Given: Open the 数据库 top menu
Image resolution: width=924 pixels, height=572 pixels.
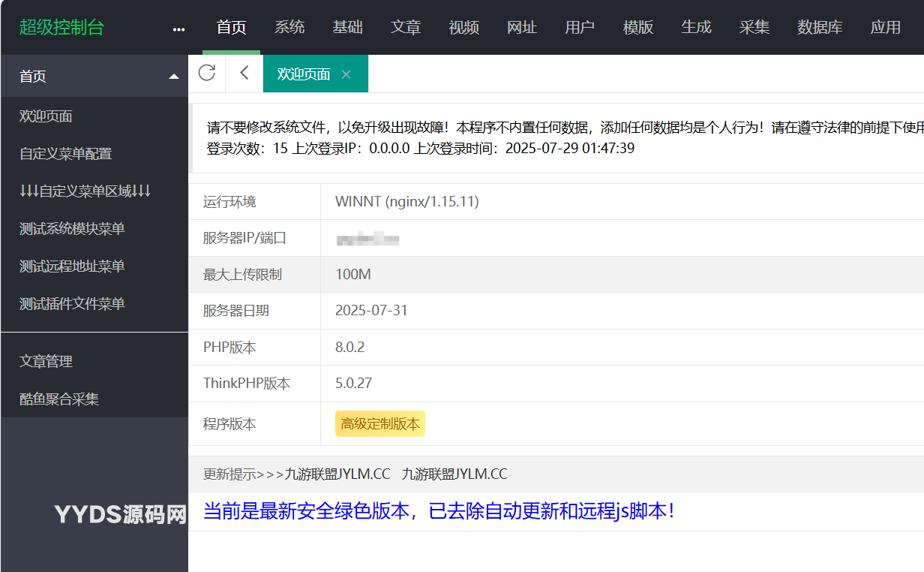Looking at the screenshot, I should pos(820,28).
